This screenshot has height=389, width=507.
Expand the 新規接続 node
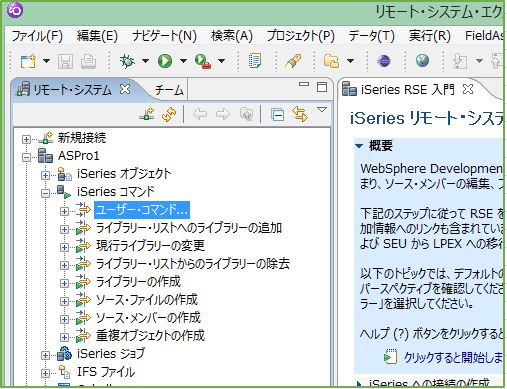[26, 139]
